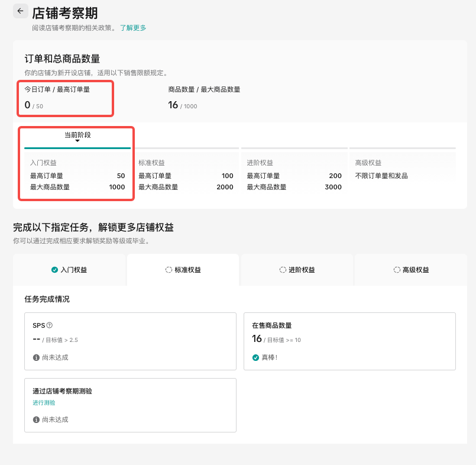Click the pending circle icon on 标准权益 tab
This screenshot has height=465, width=476.
point(169,269)
